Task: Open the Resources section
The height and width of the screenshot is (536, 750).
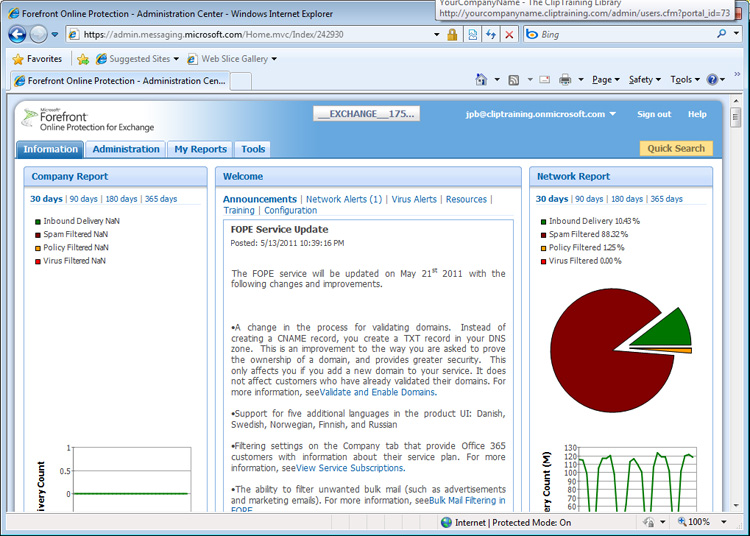Action: tap(466, 199)
